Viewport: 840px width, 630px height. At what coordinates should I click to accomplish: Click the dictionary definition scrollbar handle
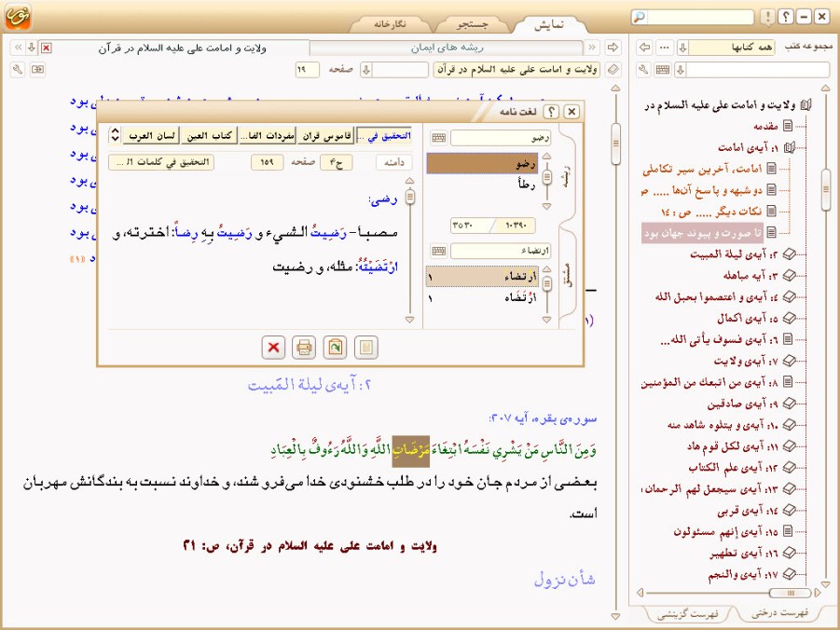(x=410, y=197)
